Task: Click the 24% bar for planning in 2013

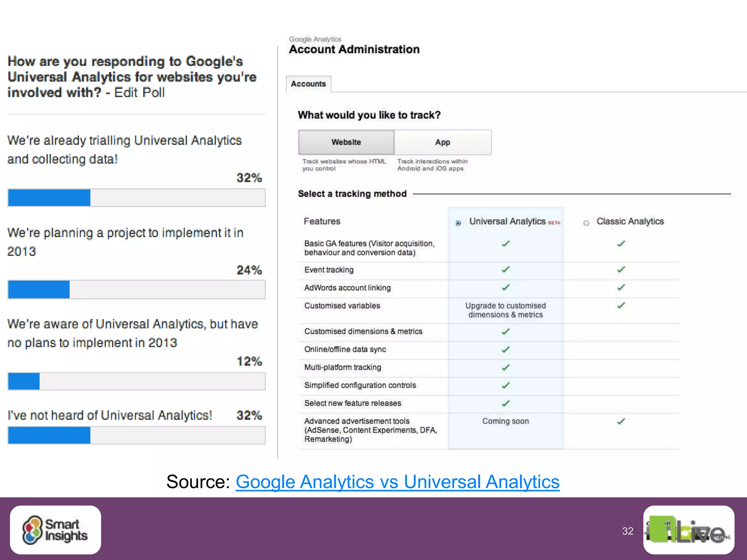Action: pyautogui.click(x=136, y=289)
